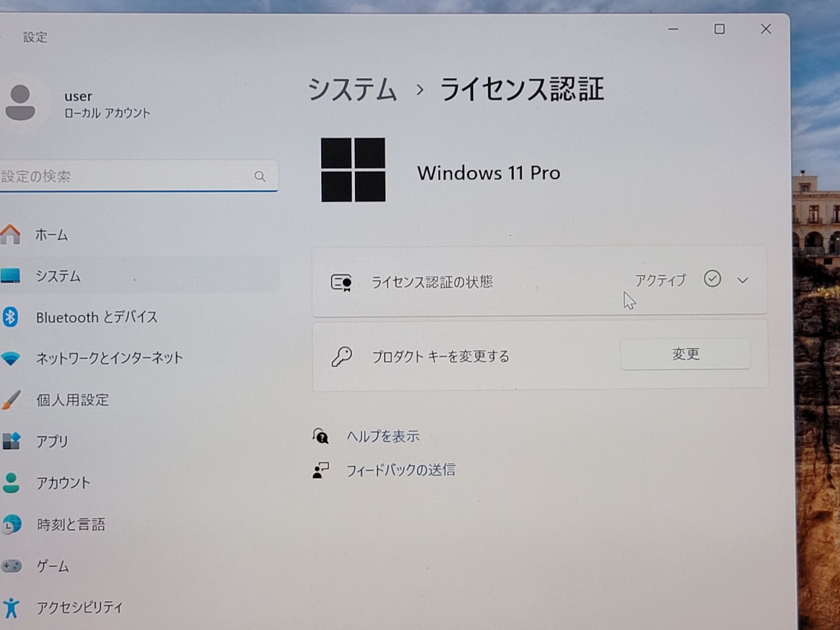The image size is (840, 630).
Task: Click the Gaming controller icon
Action: pyautogui.click(x=11, y=565)
